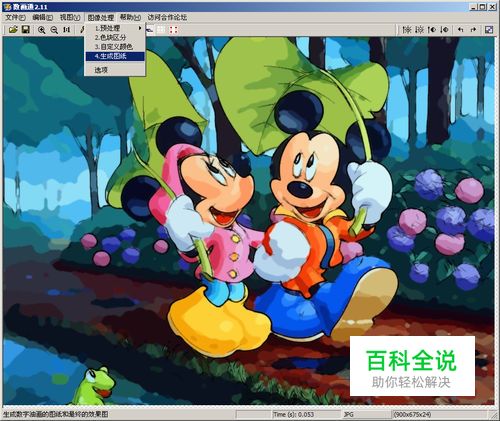Maximize the 数画通 window
This screenshot has height=421, width=500.
pos(482,7)
